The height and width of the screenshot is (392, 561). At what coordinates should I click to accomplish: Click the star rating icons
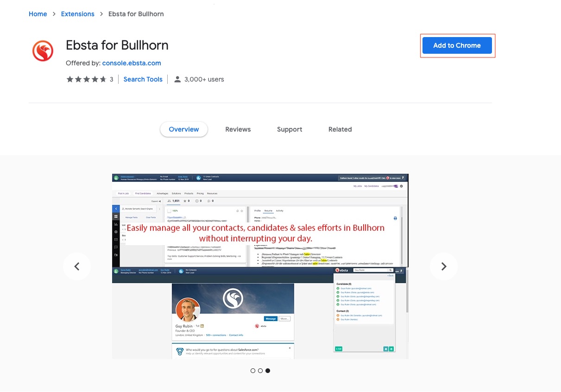86,79
